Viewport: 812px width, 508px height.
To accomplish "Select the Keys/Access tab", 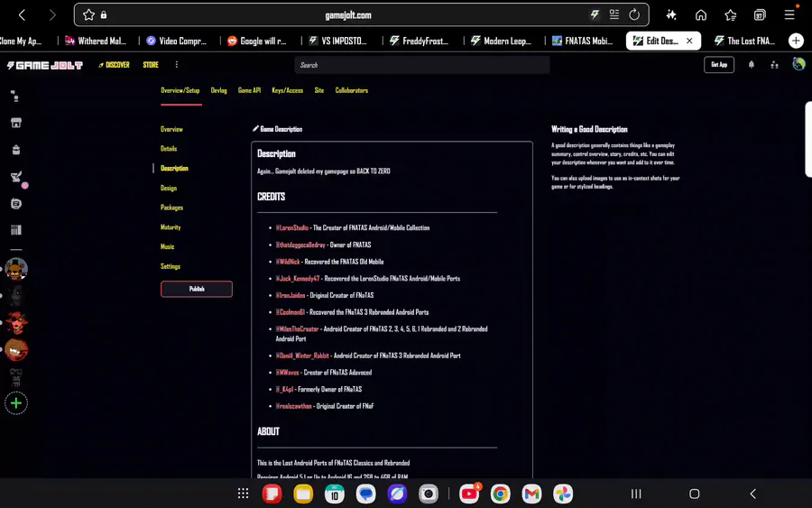I will point(288,90).
